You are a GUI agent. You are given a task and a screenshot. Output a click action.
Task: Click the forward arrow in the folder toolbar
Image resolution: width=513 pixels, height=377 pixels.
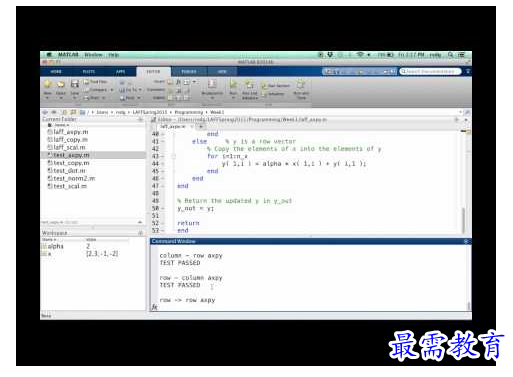point(54,112)
